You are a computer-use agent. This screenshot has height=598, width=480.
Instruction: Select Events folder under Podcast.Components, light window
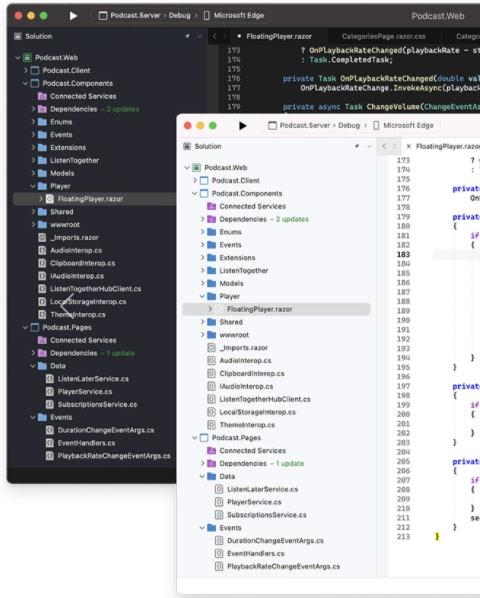(230, 245)
